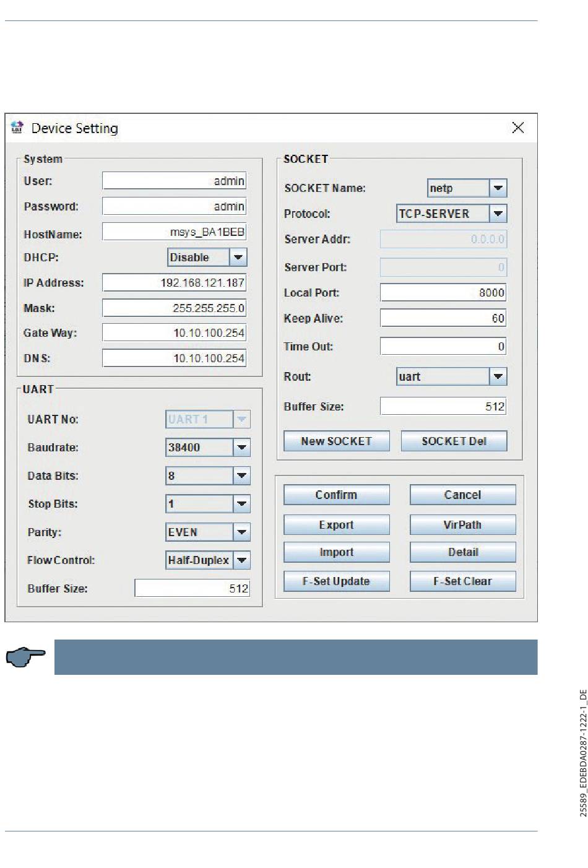Open the UART No dropdown
Viewport: 588px width, 868px height.
[208, 419]
